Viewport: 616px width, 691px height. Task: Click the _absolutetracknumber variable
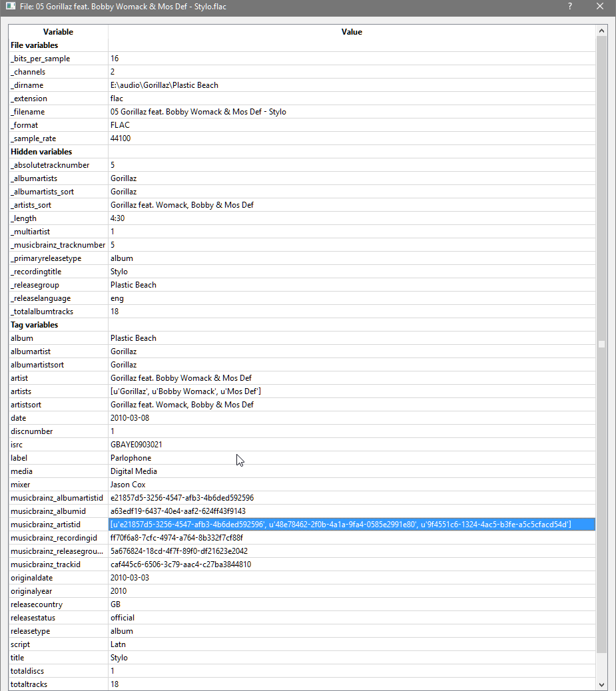[50, 165]
